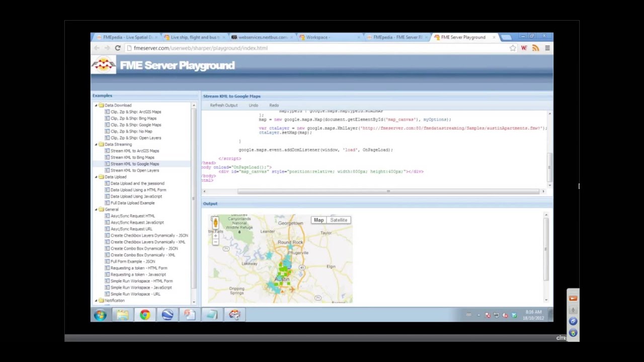Select the FME Server Playground tab
The width and height of the screenshot is (644, 362).
464,37
